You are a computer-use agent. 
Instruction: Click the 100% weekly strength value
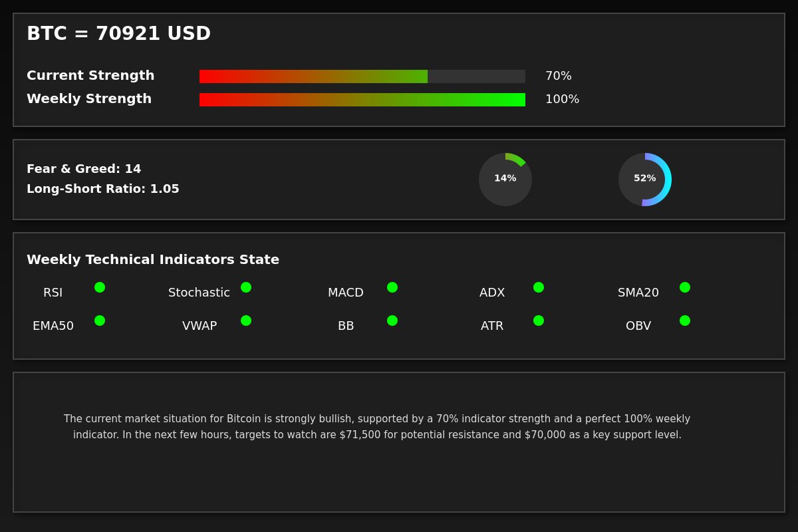point(562,100)
